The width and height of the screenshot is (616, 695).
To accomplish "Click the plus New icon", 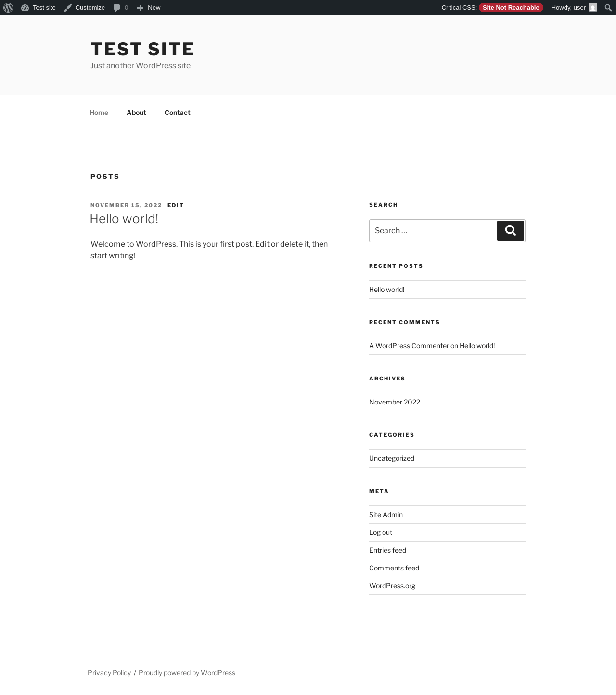I will (x=140, y=8).
